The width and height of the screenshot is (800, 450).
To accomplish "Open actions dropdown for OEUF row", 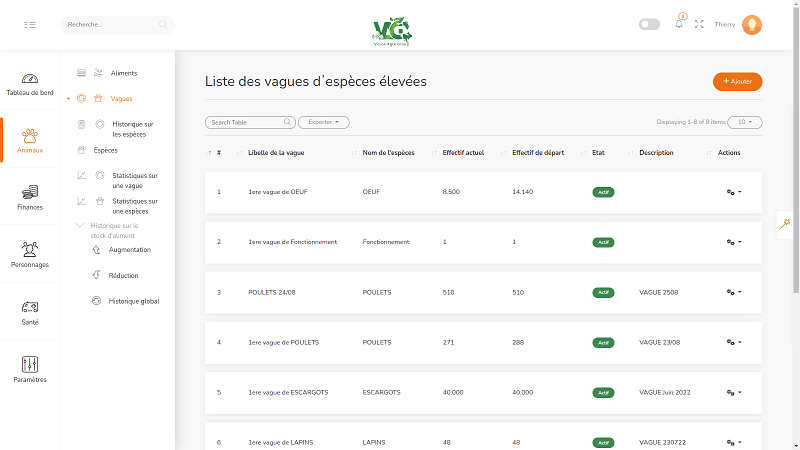I will (734, 191).
